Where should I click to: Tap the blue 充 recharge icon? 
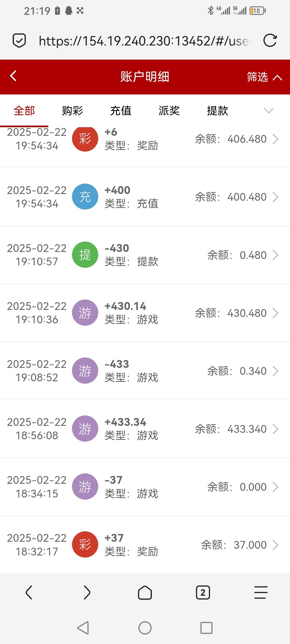(85, 197)
